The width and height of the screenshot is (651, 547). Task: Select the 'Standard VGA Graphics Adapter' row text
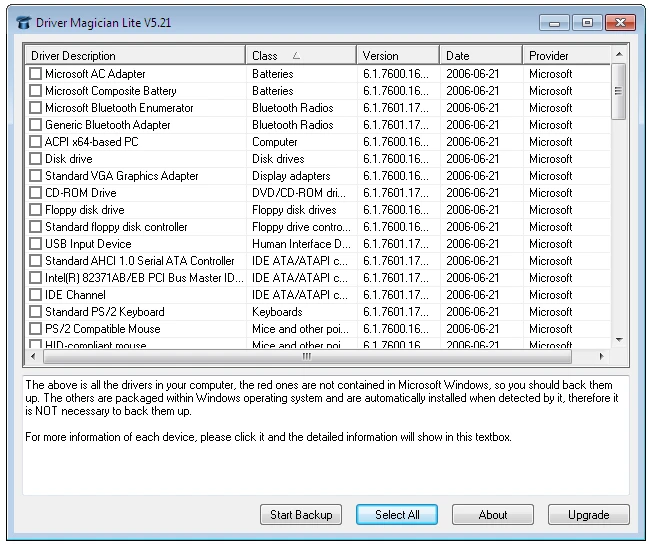[x=122, y=176]
